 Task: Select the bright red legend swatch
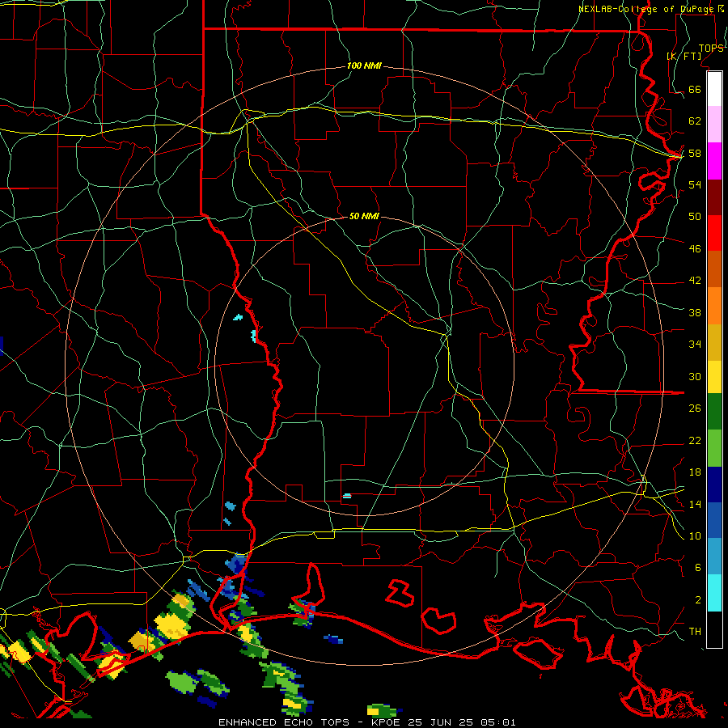pos(714,233)
